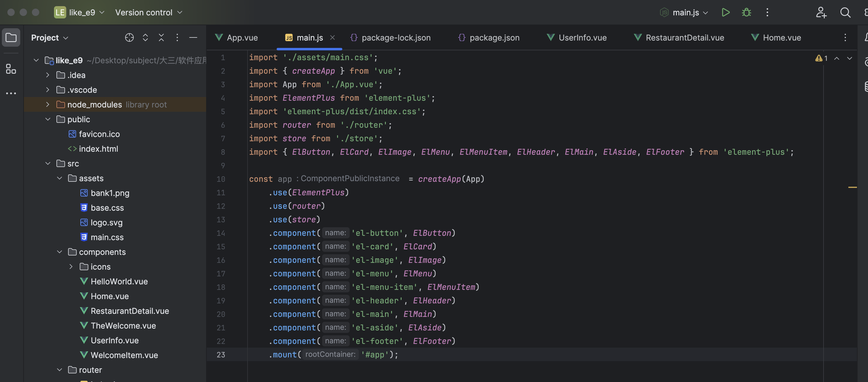Open the Project view mode dropdown
Screen dimensions: 868x382
(49, 37)
